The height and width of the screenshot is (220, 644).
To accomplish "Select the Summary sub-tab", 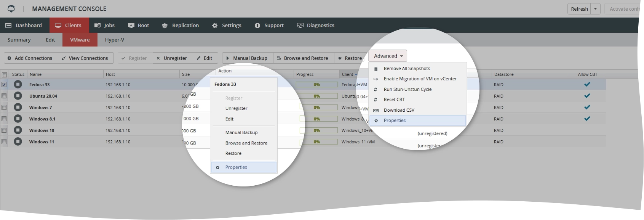I will pyautogui.click(x=19, y=40).
